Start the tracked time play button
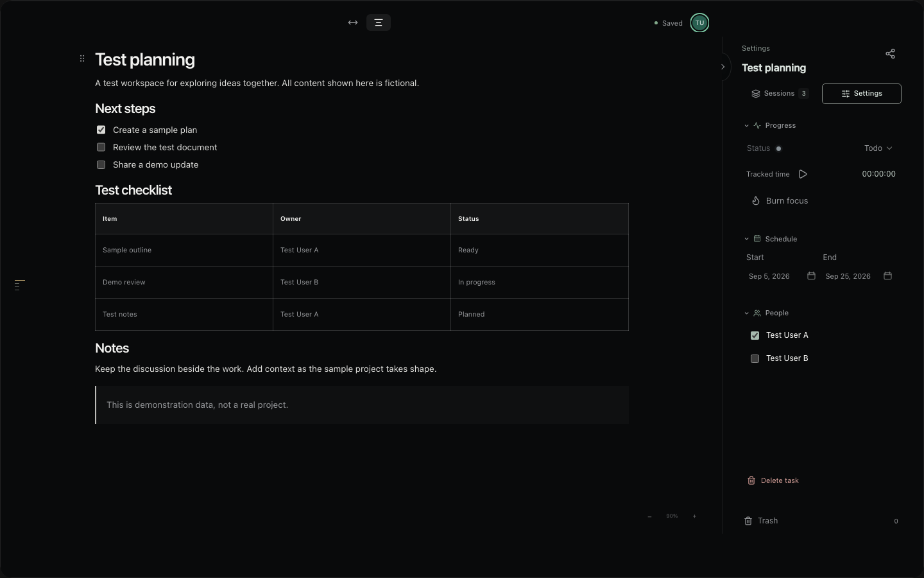The image size is (924, 578). (x=803, y=174)
